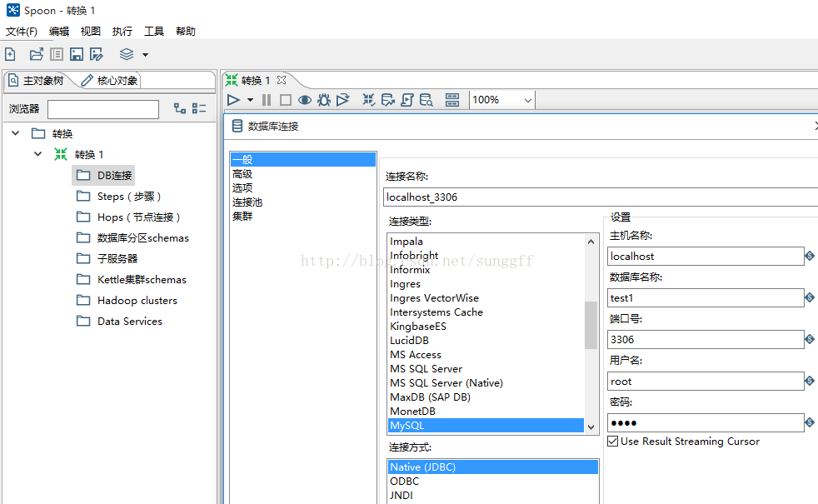
Task: Open the 文件(F) menu
Action: click(22, 32)
